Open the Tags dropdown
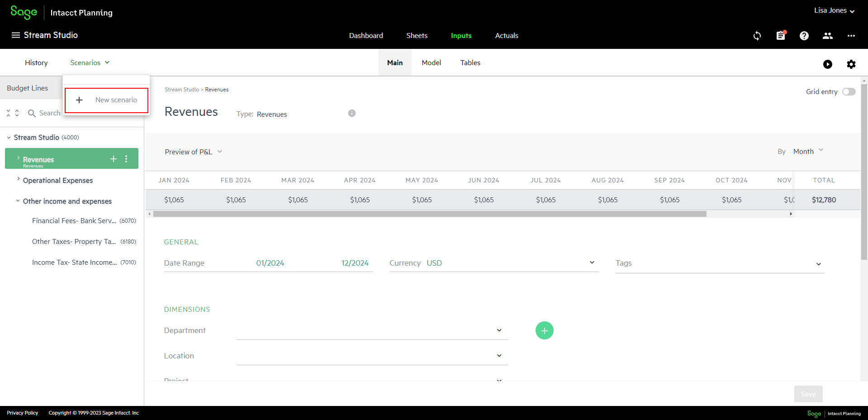Viewport: 868px width, 420px height. tap(720, 264)
